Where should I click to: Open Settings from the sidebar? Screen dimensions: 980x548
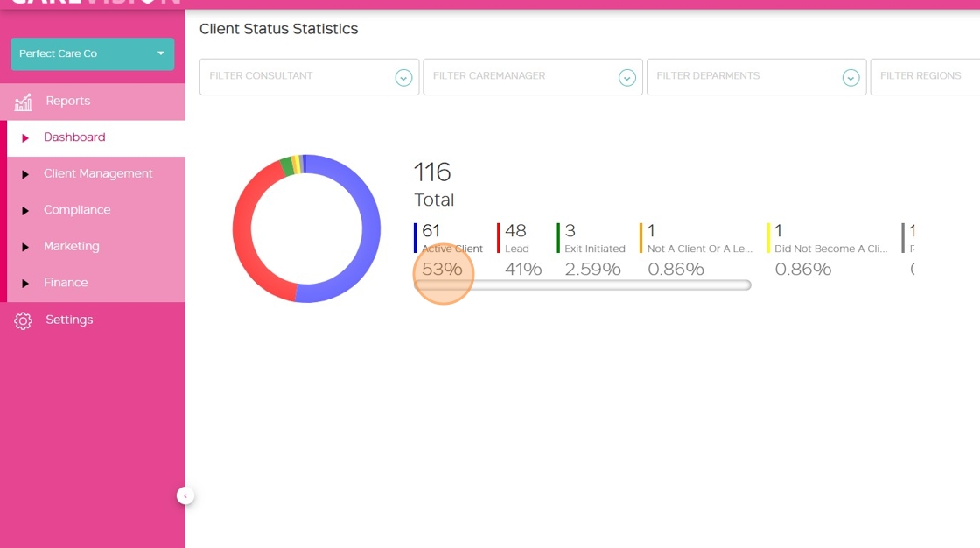tap(69, 320)
